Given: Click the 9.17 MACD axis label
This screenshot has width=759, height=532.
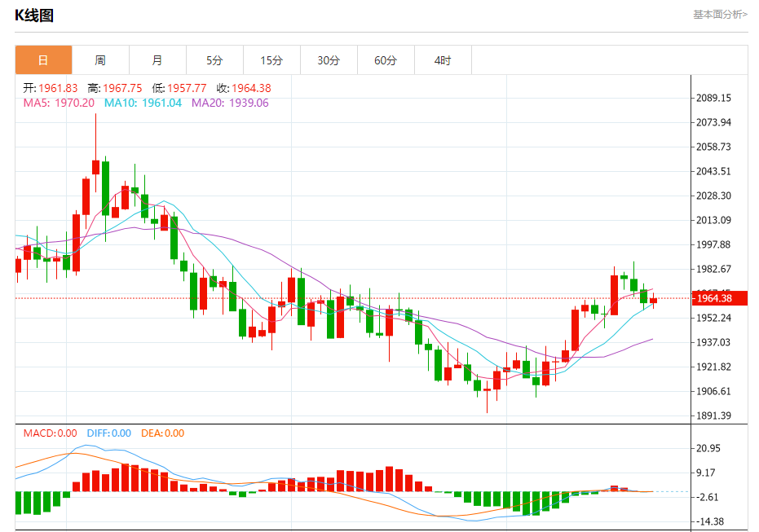Looking at the screenshot, I should [706, 473].
